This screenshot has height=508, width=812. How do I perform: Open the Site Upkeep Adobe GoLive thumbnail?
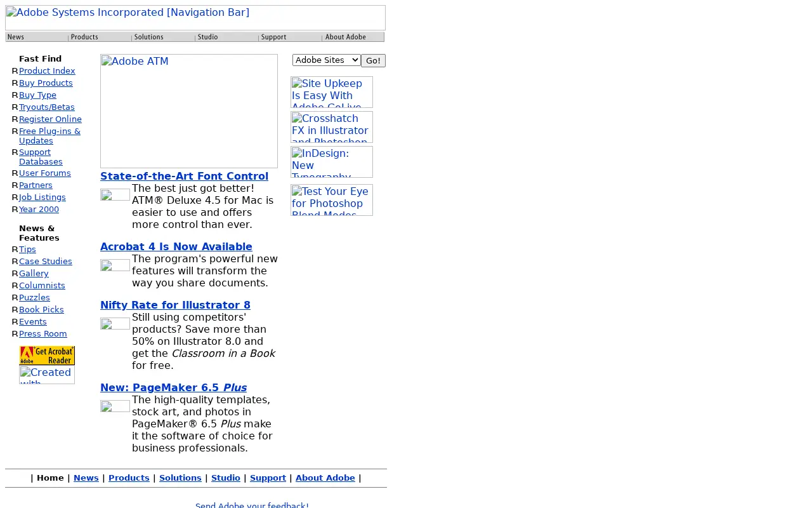pyautogui.click(x=332, y=92)
